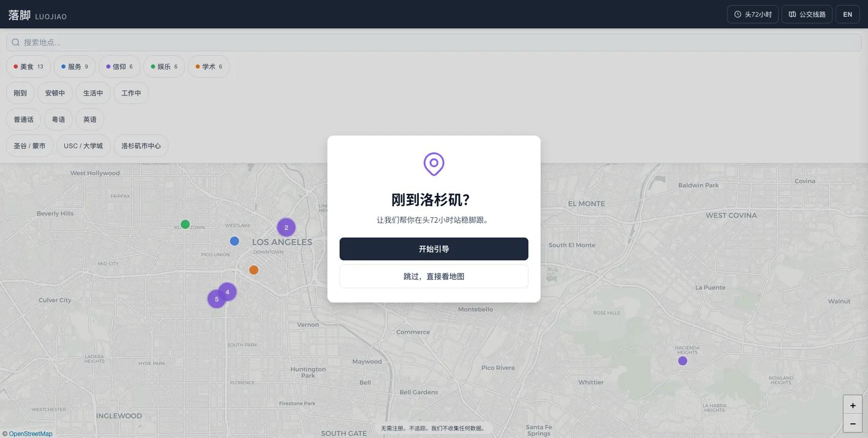Image resolution: width=868 pixels, height=438 pixels.
Task: Toggle the 美食 category filter
Action: click(28, 66)
